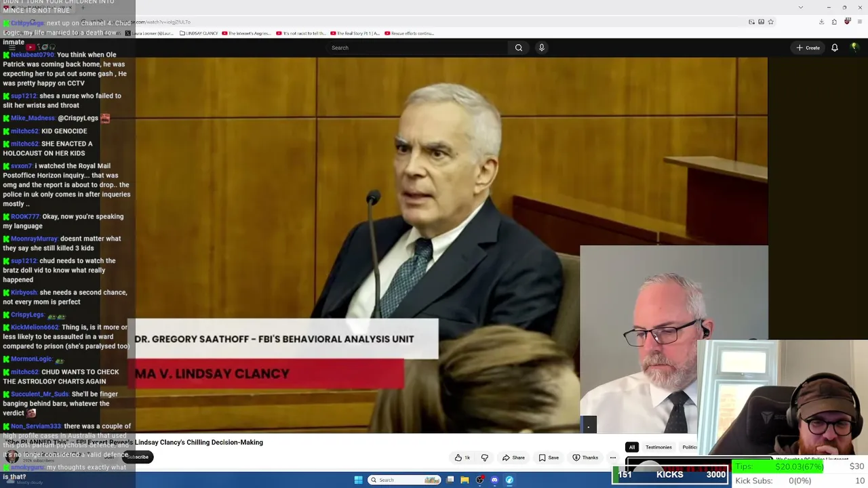Open browser extensions puzzle icon
The image size is (868, 488).
pos(834,22)
